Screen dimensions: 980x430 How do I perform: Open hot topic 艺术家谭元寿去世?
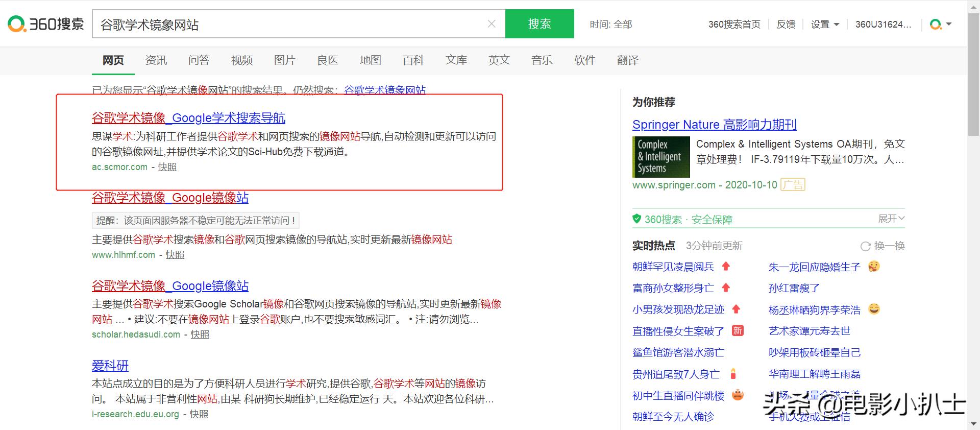[x=810, y=331]
